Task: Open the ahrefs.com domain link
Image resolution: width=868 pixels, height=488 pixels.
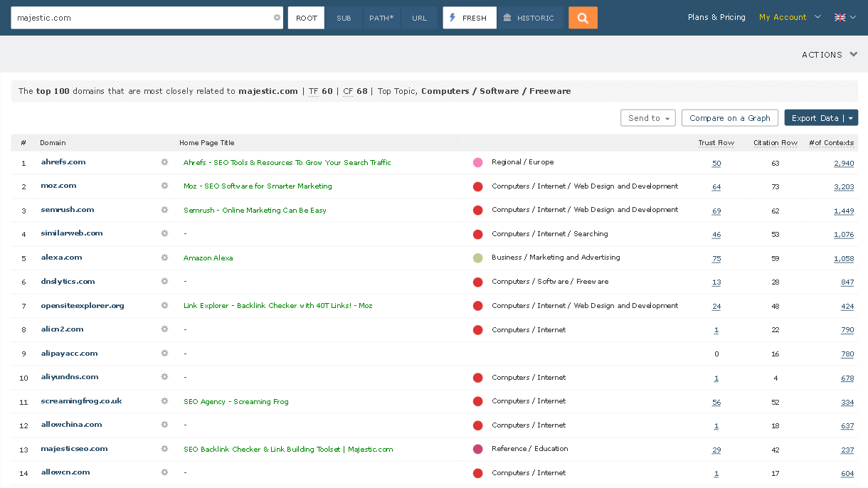Action: [63, 162]
